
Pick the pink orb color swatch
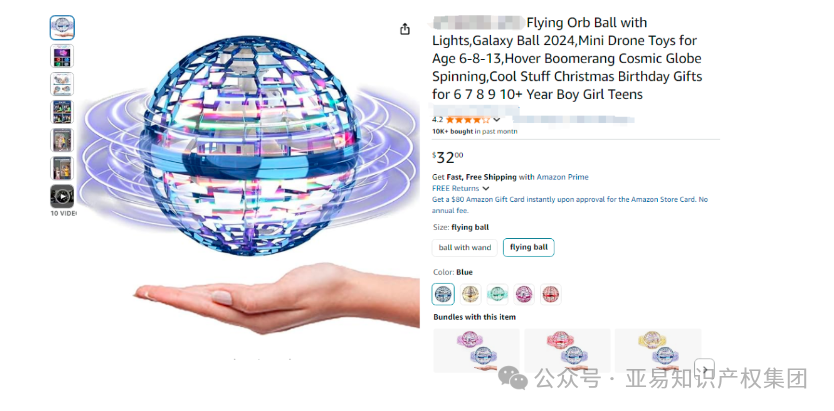pos(524,294)
